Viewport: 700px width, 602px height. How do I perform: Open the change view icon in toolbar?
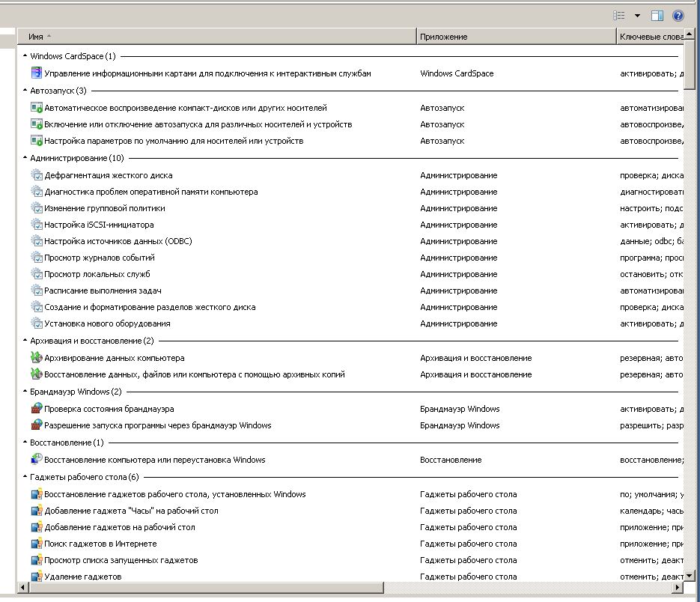coord(618,16)
